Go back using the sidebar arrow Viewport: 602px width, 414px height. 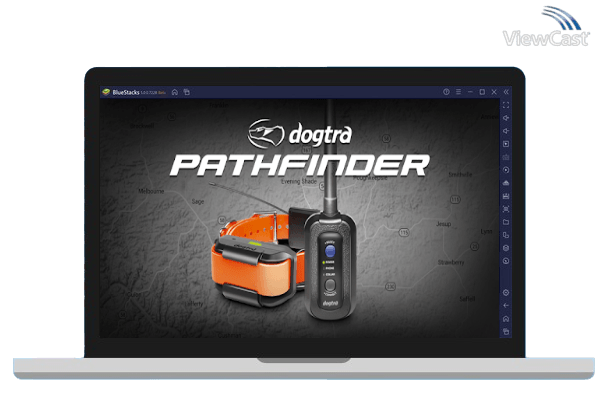pyautogui.click(x=506, y=306)
